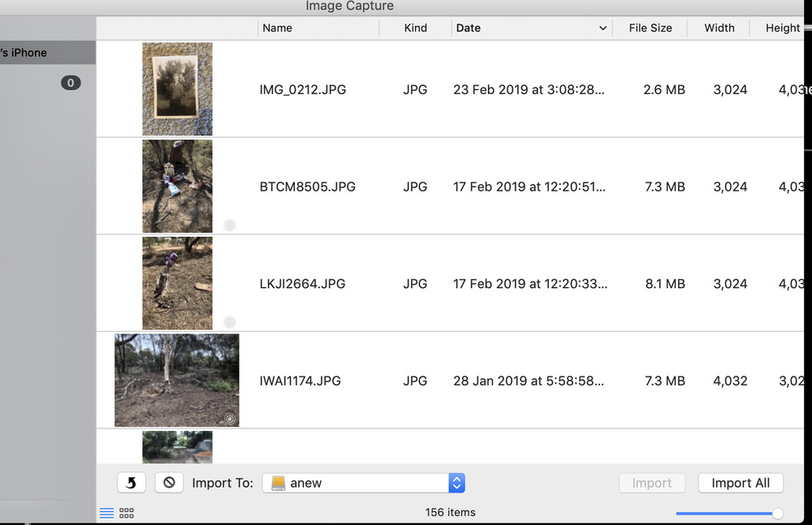Sort by the Name column header
The image size is (812, 525).
point(277,28)
